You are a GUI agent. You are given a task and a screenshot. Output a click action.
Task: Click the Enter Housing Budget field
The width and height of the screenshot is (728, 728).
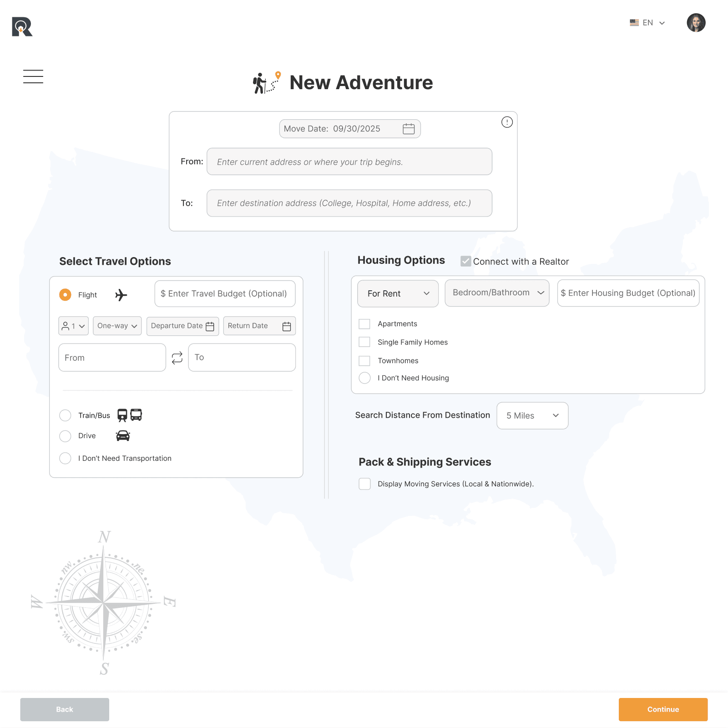click(628, 293)
